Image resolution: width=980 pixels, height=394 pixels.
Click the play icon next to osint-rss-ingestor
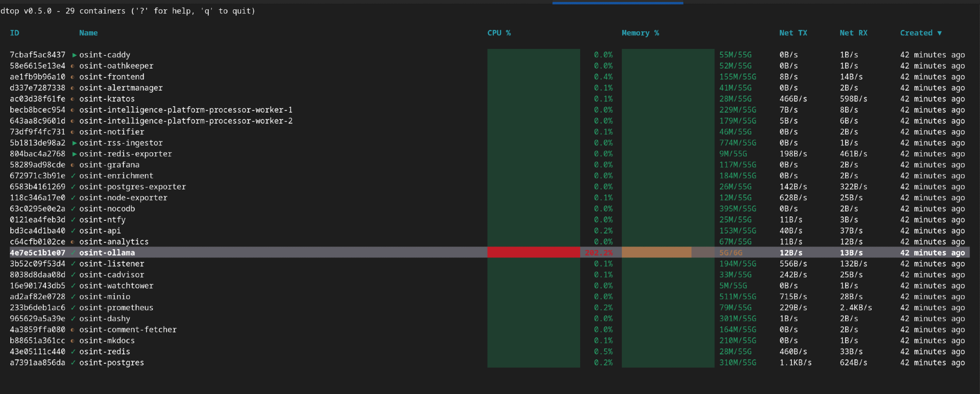(x=74, y=143)
